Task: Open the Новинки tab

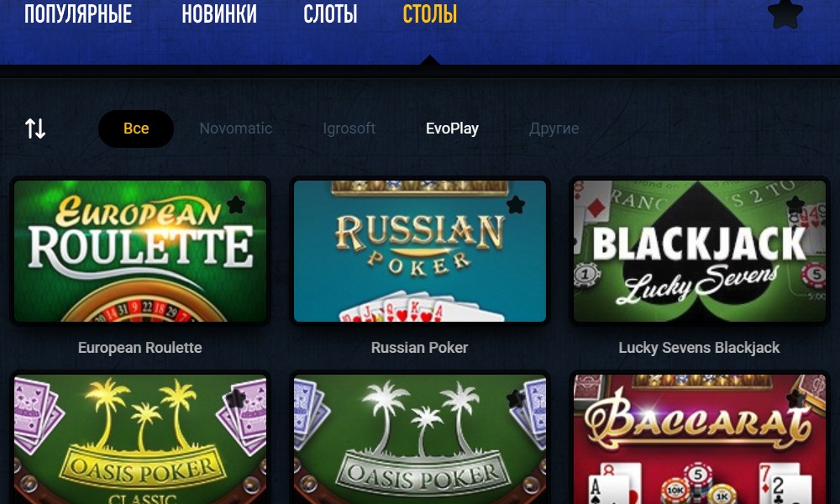Action: point(219,14)
